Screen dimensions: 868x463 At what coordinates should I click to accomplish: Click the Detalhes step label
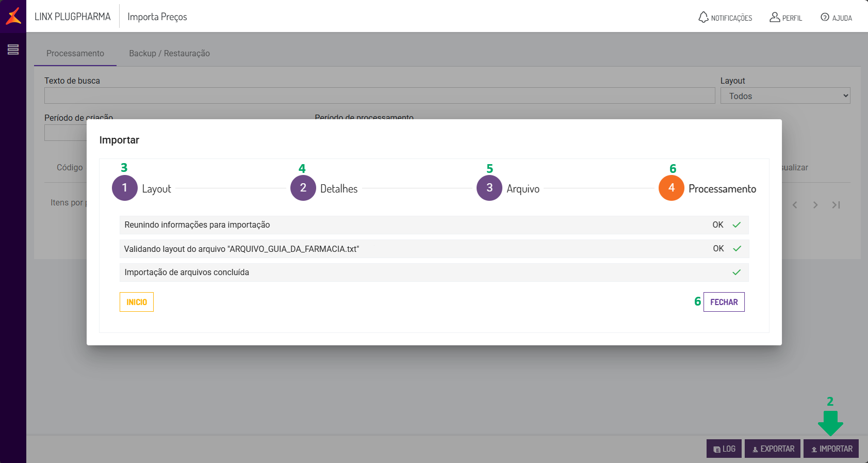point(339,189)
